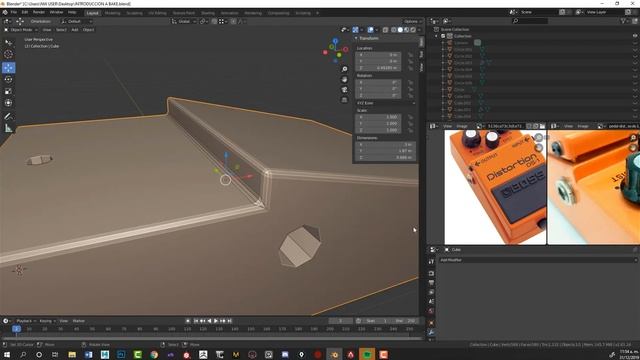Click the Location Z value field
Screen dimensions: 640x360
[x=378, y=68]
